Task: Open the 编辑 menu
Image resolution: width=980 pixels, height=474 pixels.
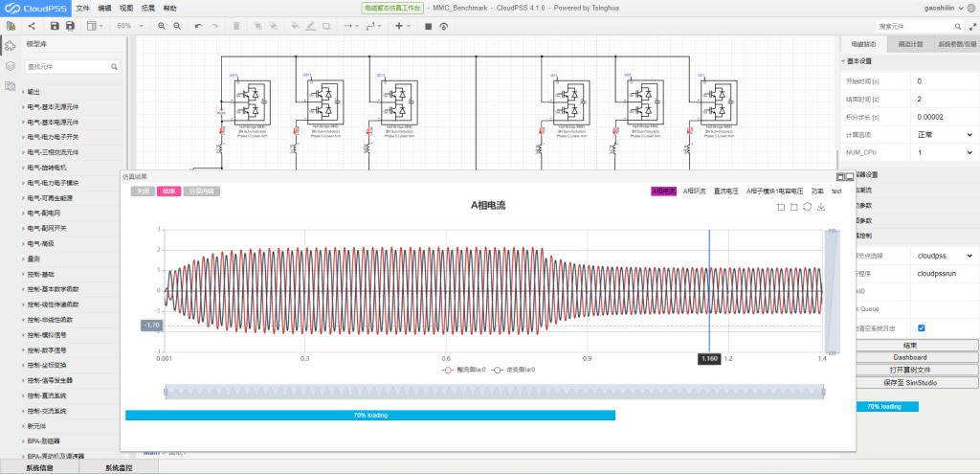Action: click(103, 7)
